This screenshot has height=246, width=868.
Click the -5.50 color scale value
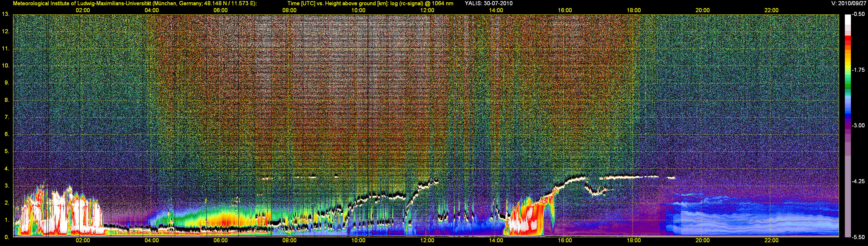click(858, 237)
